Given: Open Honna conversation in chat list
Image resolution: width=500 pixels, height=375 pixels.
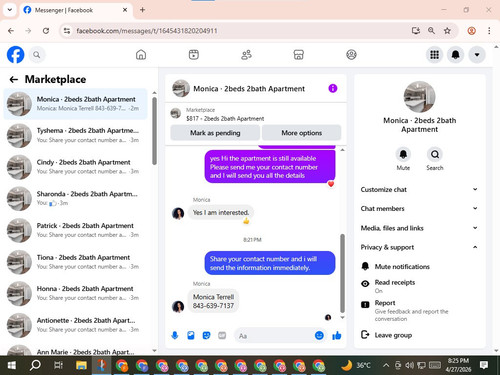Looking at the screenshot, I should point(75,293).
